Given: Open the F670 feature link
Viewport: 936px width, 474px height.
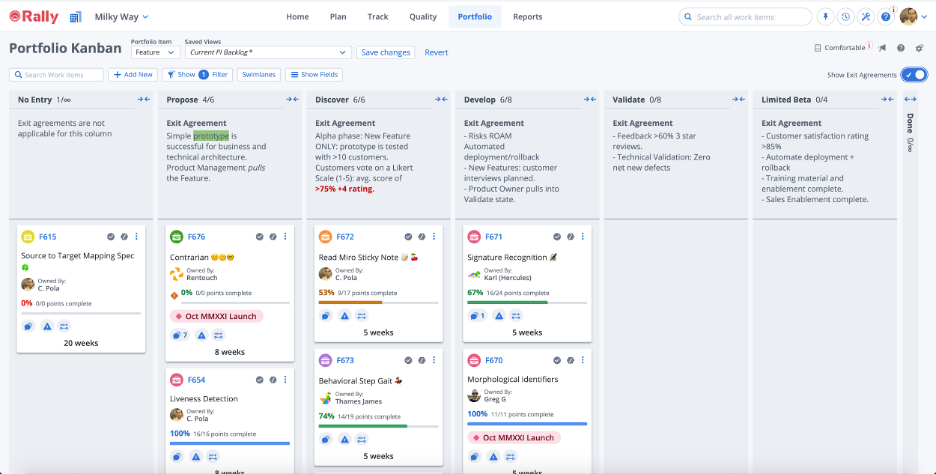Looking at the screenshot, I should (493, 360).
